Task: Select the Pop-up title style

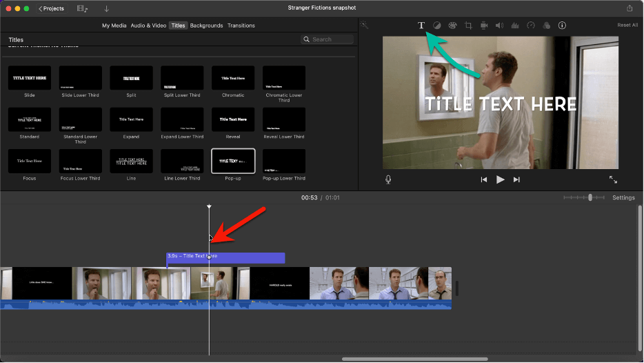Action: click(x=233, y=161)
